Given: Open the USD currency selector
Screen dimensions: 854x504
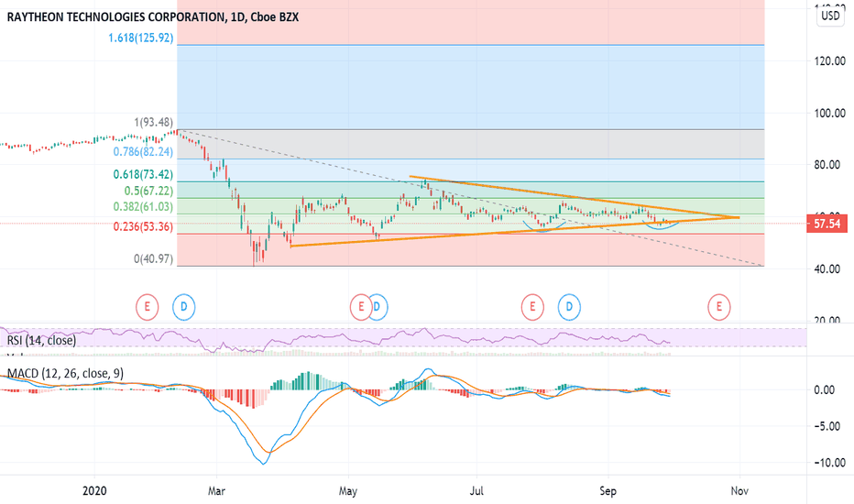Looking at the screenshot, I should 830,16.
